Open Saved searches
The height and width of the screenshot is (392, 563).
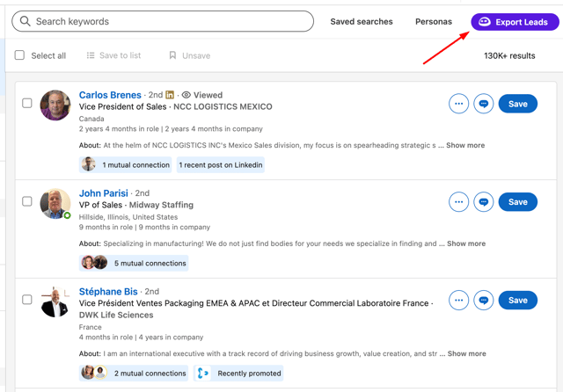362,21
